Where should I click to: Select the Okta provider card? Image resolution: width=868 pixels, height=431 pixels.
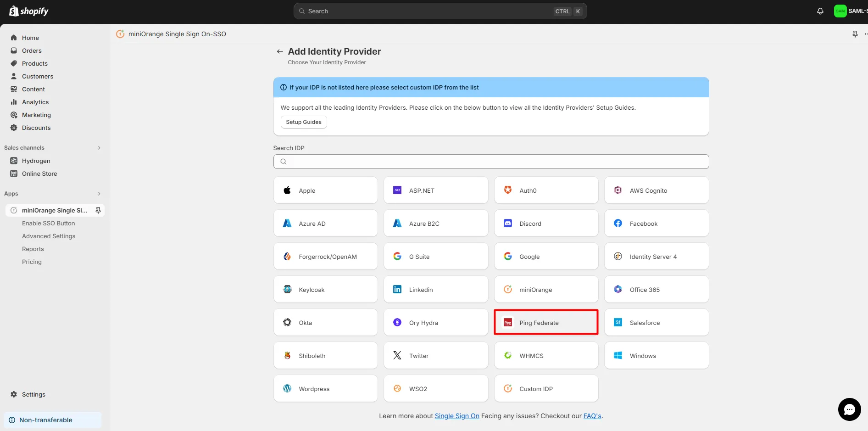[x=326, y=323]
